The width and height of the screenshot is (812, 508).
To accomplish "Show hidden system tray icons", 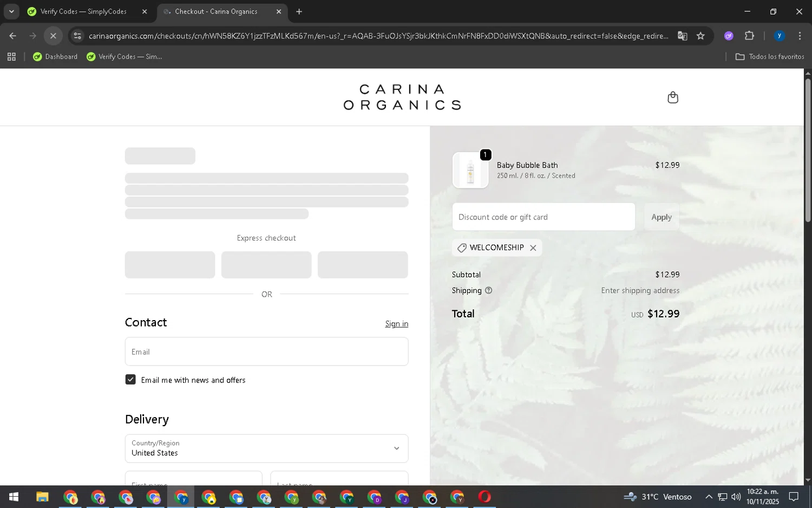I will 709,497.
